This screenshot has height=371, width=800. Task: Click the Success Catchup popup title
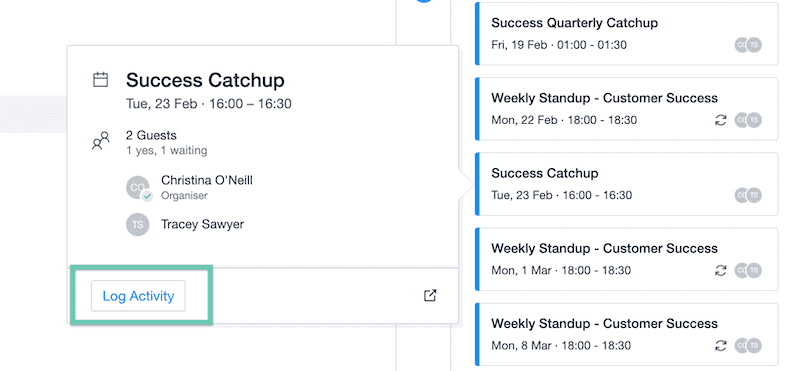tap(205, 80)
